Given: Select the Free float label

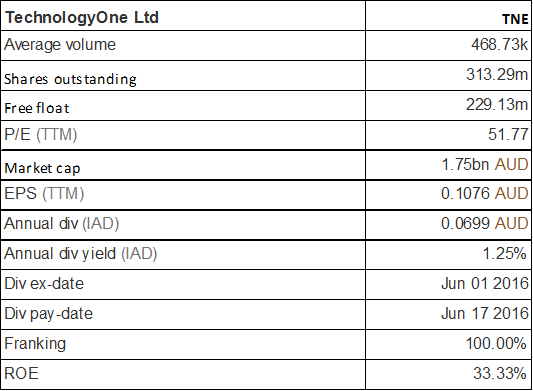Looking at the screenshot, I should tap(37, 108).
